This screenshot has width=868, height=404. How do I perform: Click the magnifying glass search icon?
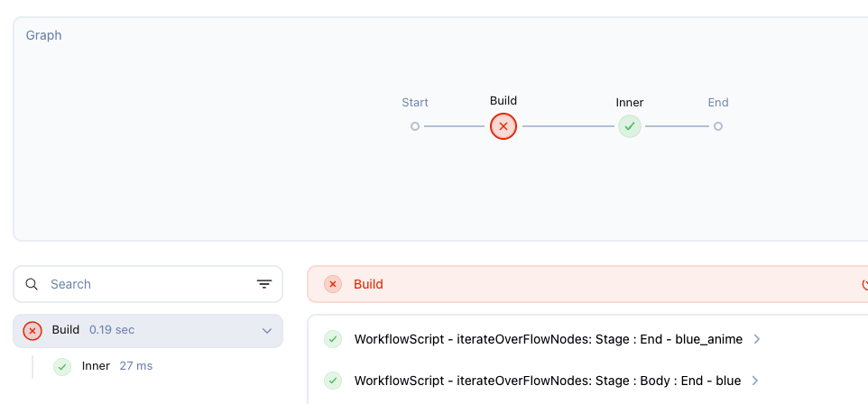(x=32, y=284)
